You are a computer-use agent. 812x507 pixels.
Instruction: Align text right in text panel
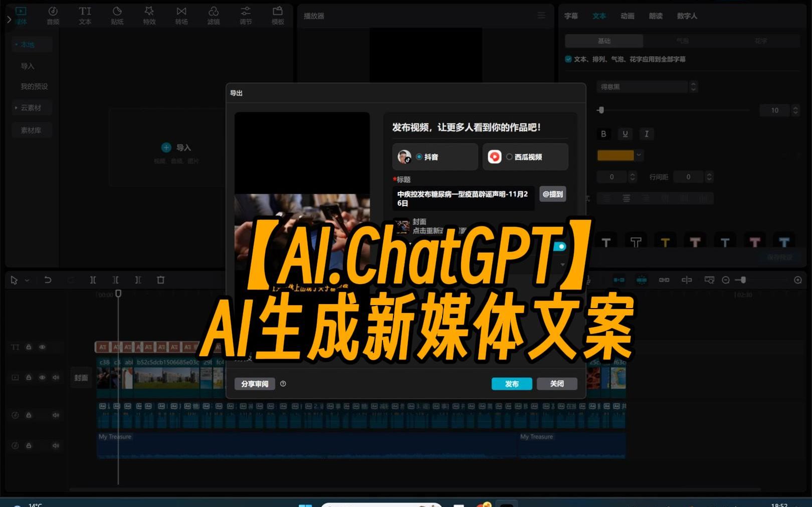click(646, 198)
